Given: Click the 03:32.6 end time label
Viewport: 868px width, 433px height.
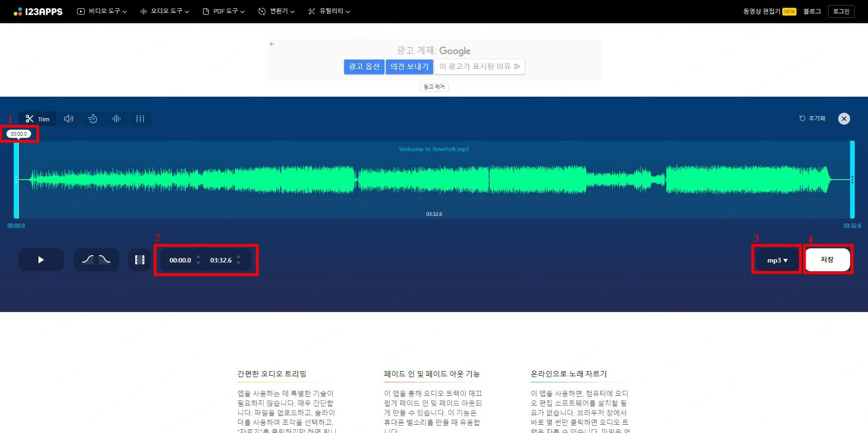Looking at the screenshot, I should click(852, 226).
